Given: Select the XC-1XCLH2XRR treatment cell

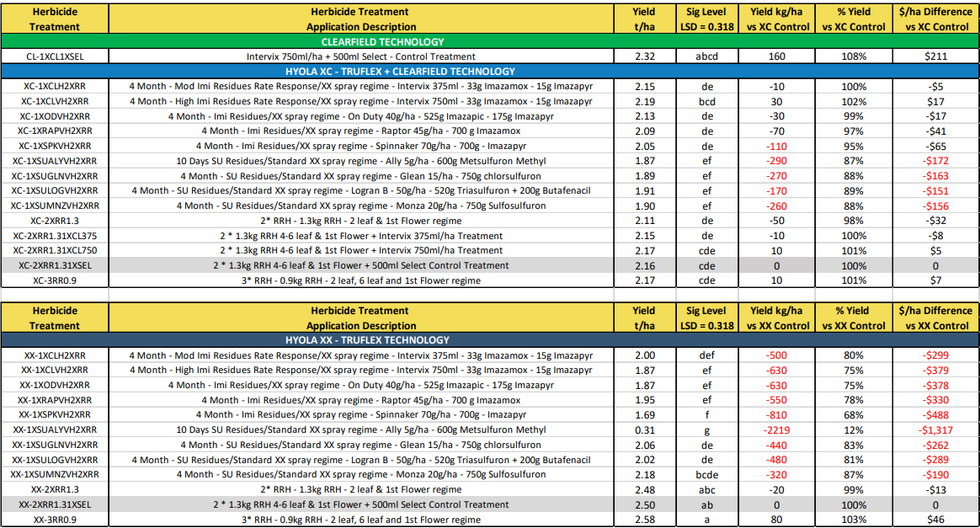Looking at the screenshot, I should tap(55, 86).
